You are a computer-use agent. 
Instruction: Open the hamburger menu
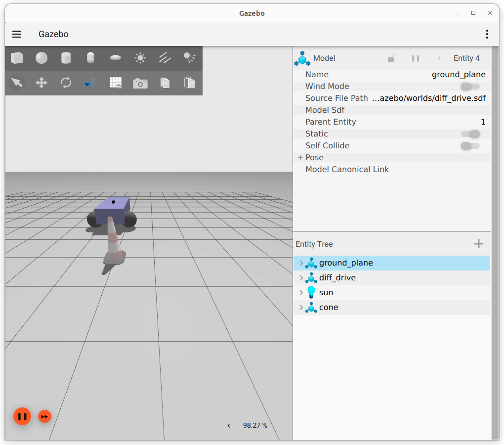pos(17,34)
